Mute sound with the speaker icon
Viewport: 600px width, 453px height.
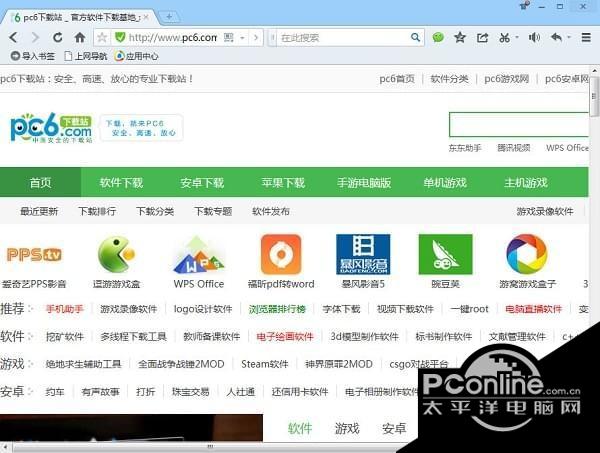(x=533, y=37)
